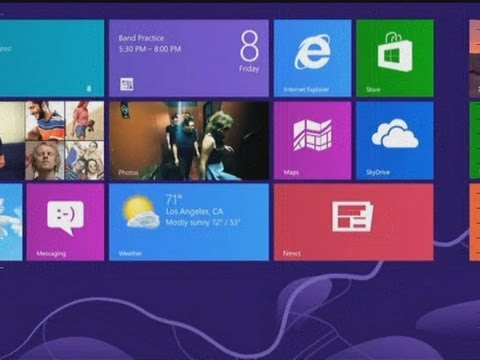Click the blond man's face photo

coord(45,161)
